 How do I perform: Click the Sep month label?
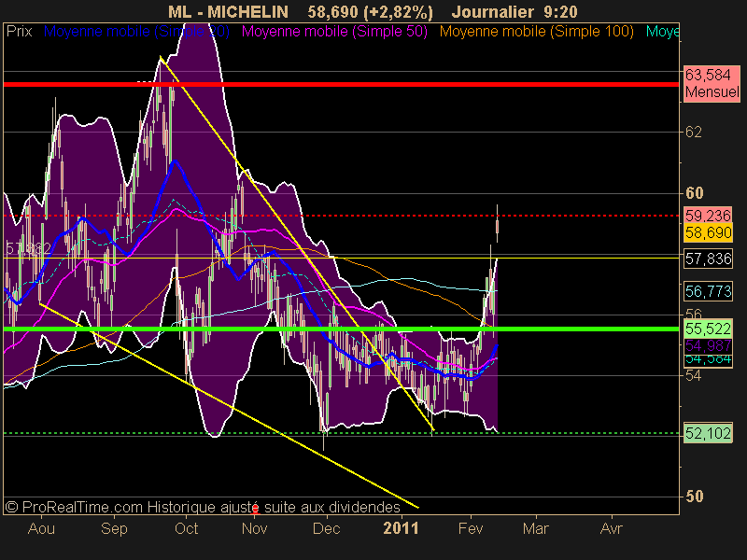114,528
